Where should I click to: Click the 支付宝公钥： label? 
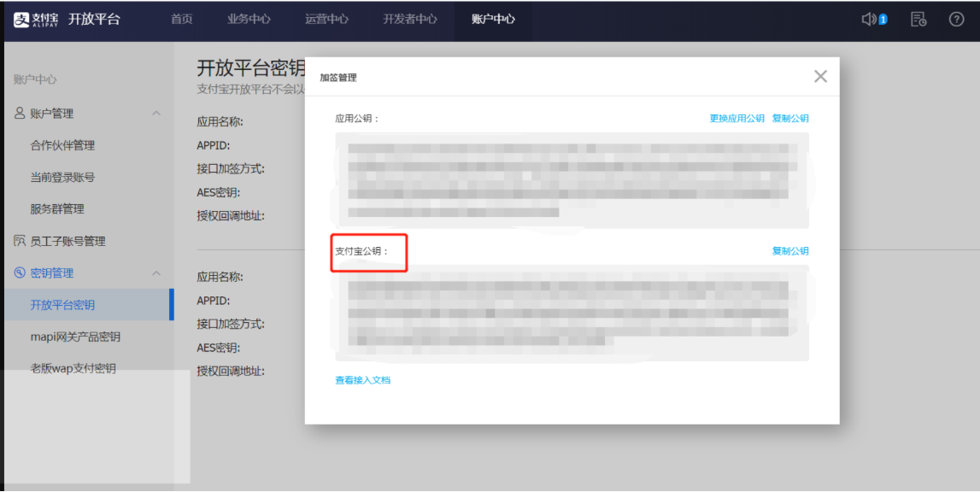[x=361, y=251]
